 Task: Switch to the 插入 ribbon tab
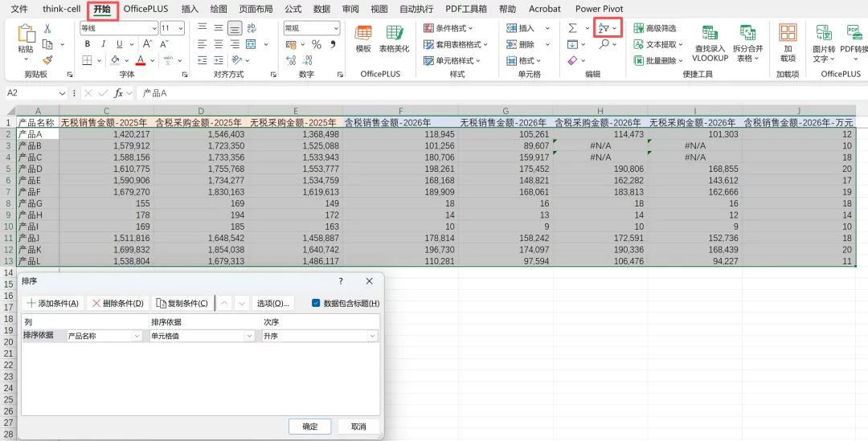(x=190, y=9)
